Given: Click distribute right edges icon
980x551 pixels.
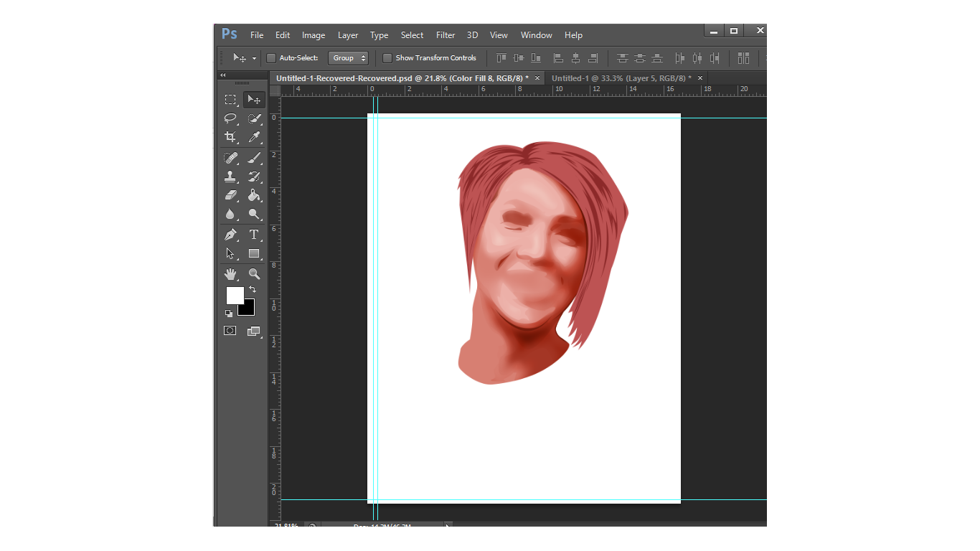Looking at the screenshot, I should (714, 58).
